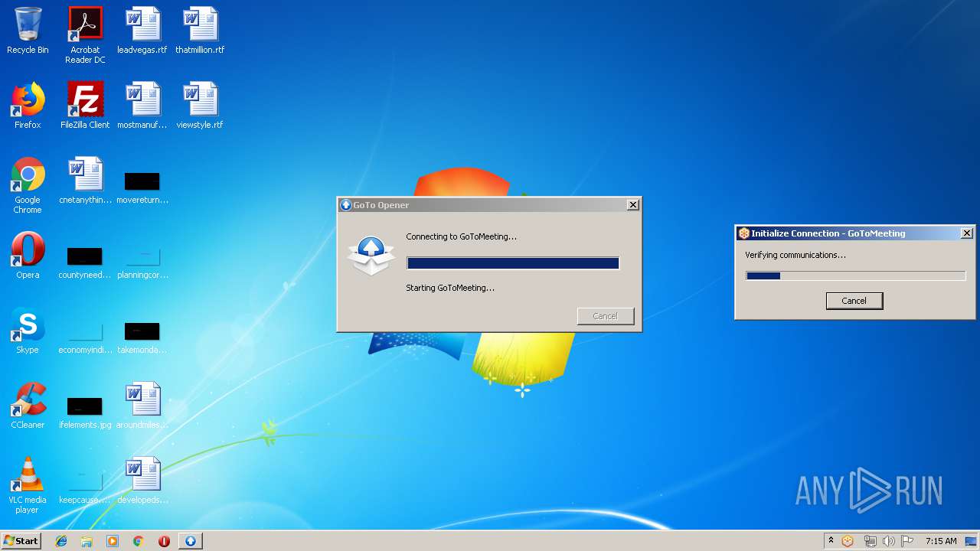Select the aroundmiles... Word document icon

point(142,406)
